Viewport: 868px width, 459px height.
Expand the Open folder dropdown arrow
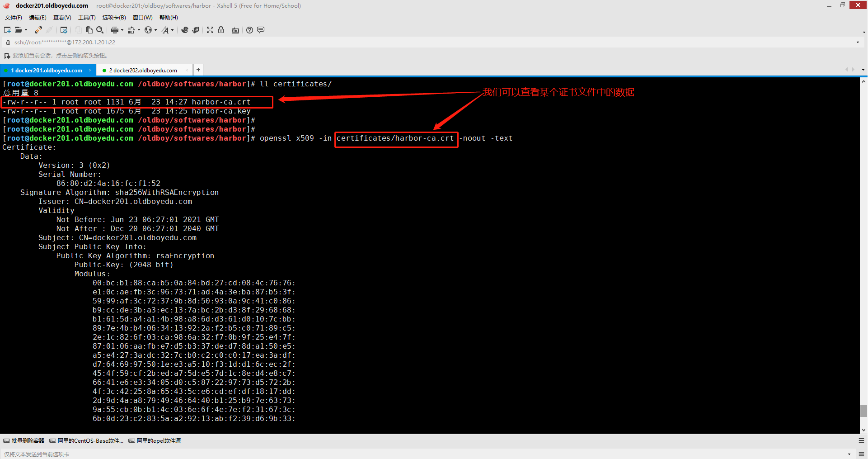coord(26,30)
